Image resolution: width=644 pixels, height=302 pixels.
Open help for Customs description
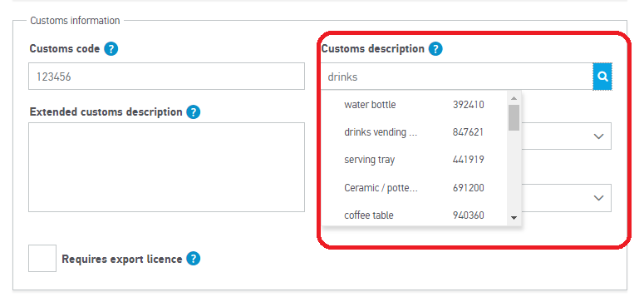point(435,49)
